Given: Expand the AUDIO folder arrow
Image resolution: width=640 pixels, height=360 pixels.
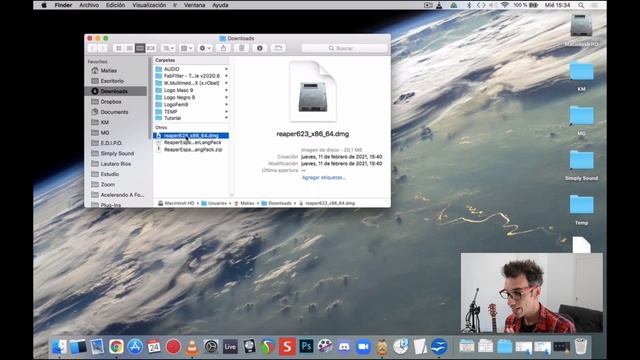Looking at the screenshot, I should pos(226,69).
